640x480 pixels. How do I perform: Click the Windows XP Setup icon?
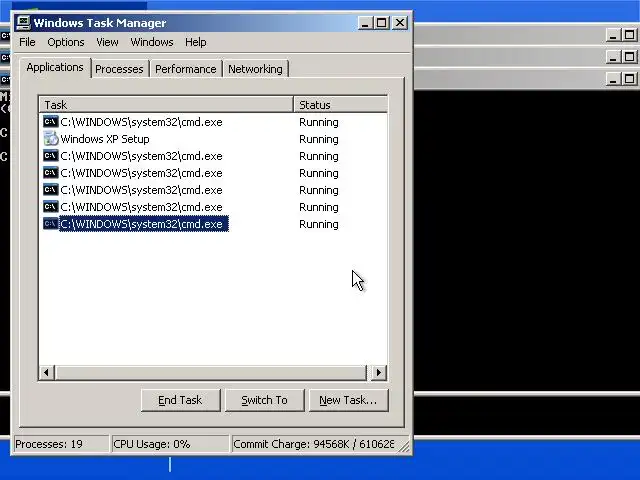[51, 139]
